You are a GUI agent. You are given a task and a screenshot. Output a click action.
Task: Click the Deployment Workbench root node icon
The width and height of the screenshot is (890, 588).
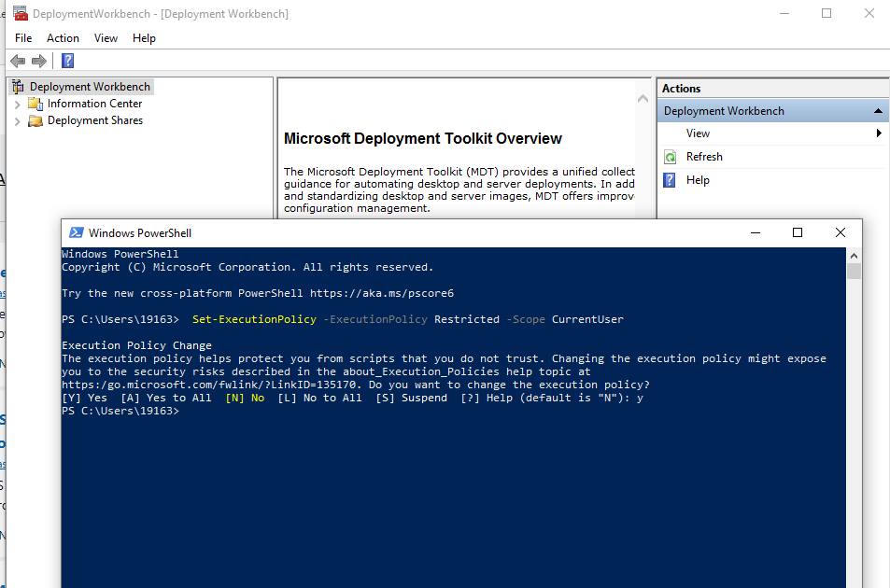tap(18, 86)
